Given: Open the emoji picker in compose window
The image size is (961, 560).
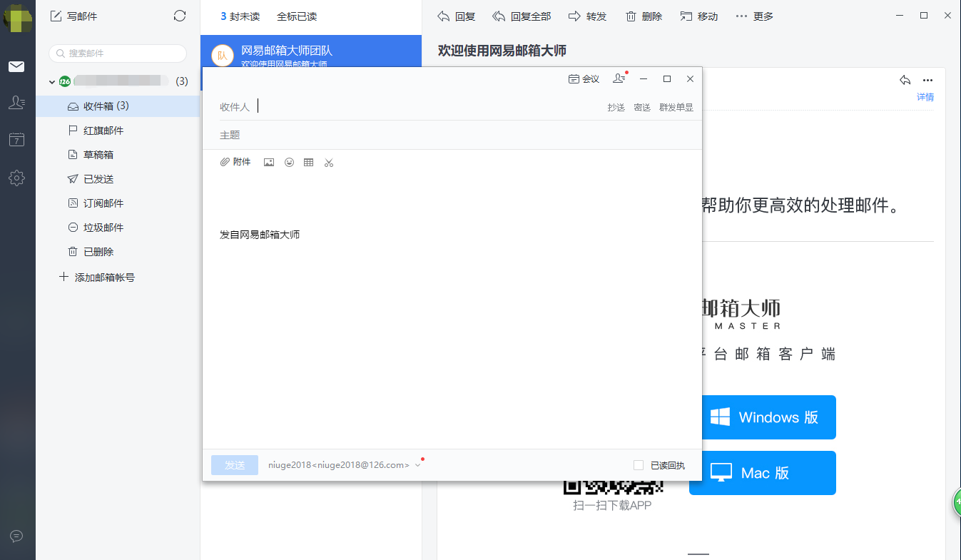Looking at the screenshot, I should click(x=289, y=163).
